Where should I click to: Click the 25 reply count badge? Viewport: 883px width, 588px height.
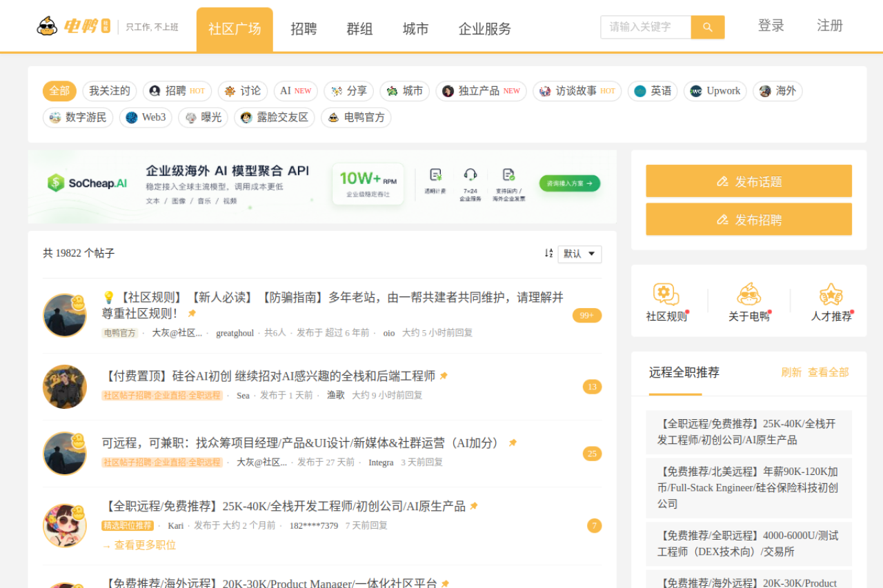pyautogui.click(x=592, y=454)
